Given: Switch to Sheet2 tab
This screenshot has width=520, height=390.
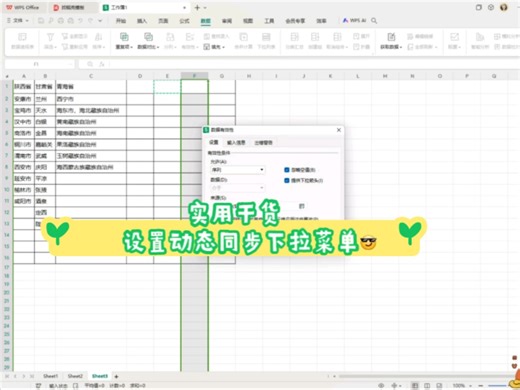Looking at the screenshot, I should click(x=75, y=376).
